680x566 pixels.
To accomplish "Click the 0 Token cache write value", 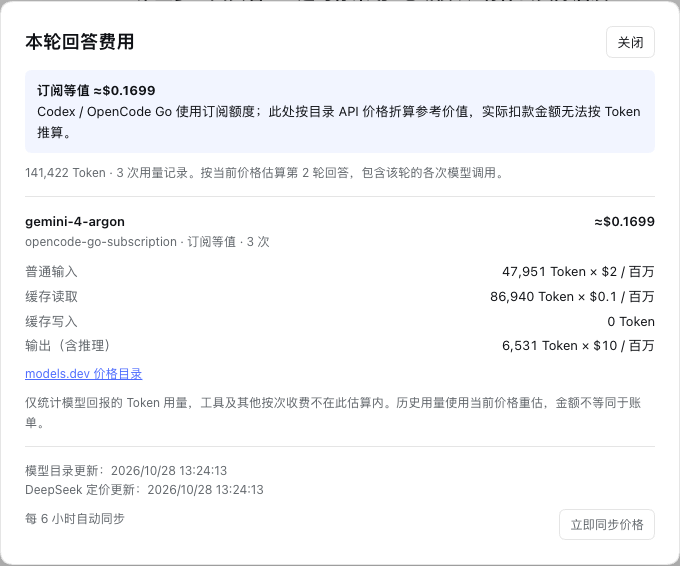I will point(631,321).
